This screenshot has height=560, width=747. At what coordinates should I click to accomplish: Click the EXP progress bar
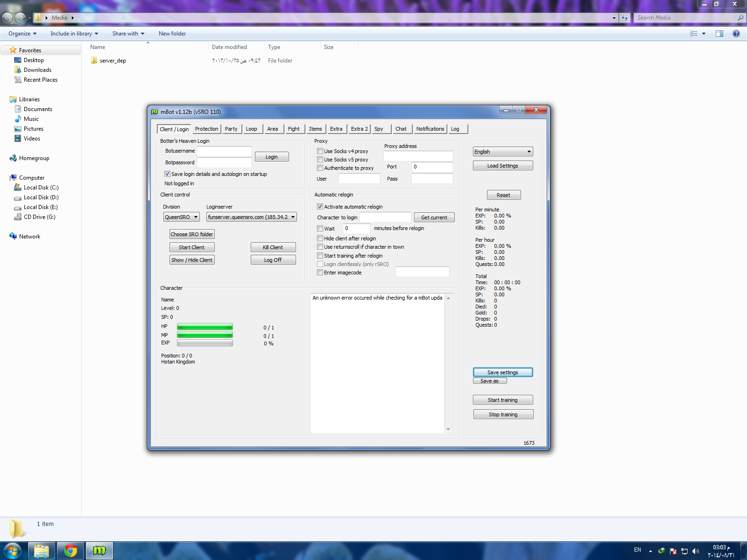[x=205, y=343]
